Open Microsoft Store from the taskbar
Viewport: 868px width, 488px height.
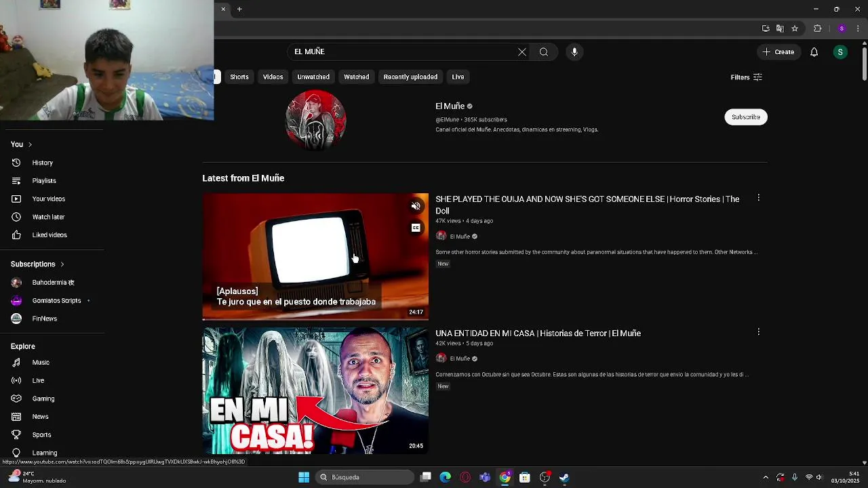525,477
